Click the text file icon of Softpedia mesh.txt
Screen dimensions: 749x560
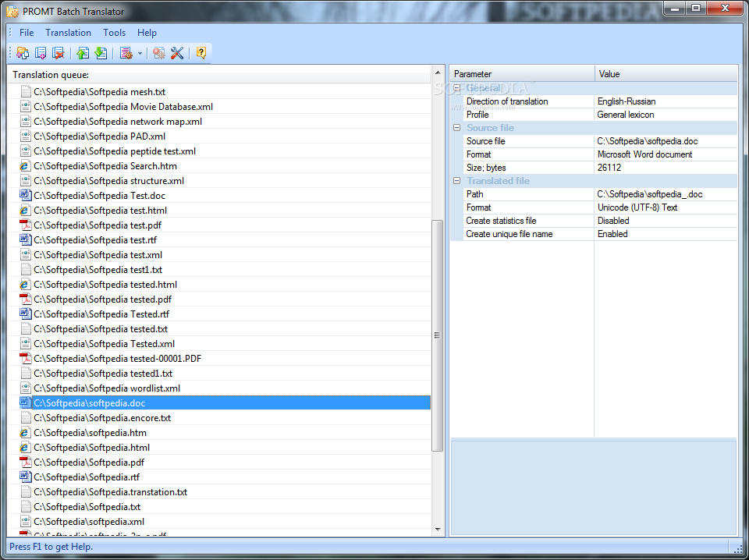point(25,92)
